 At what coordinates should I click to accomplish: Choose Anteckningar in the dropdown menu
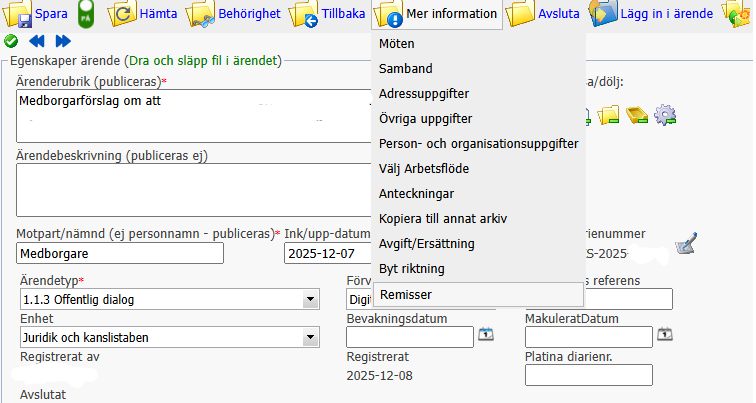[x=417, y=193]
